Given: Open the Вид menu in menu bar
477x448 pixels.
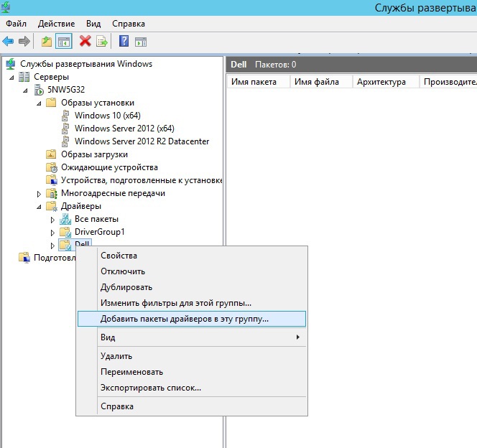Looking at the screenshot, I should 93,24.
